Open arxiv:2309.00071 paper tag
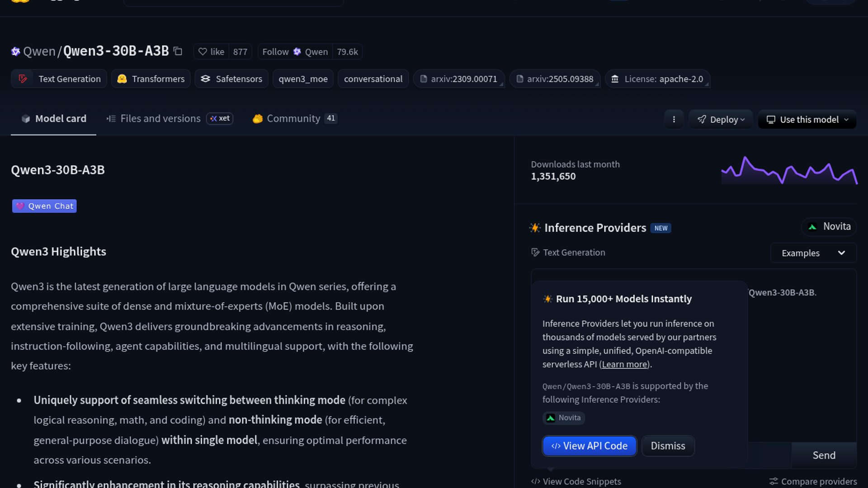Image resolution: width=868 pixels, height=488 pixels. click(458, 79)
